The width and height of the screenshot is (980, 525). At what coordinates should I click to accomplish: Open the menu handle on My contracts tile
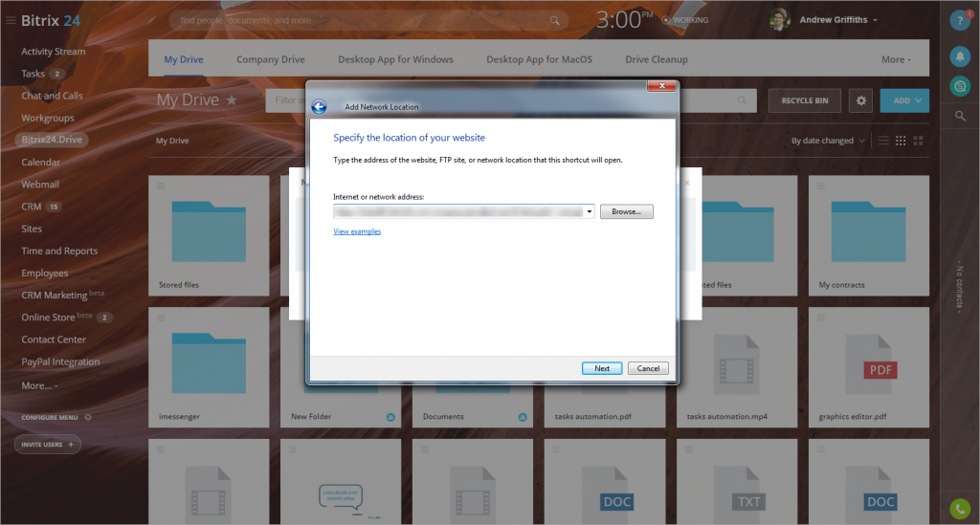pos(820,186)
